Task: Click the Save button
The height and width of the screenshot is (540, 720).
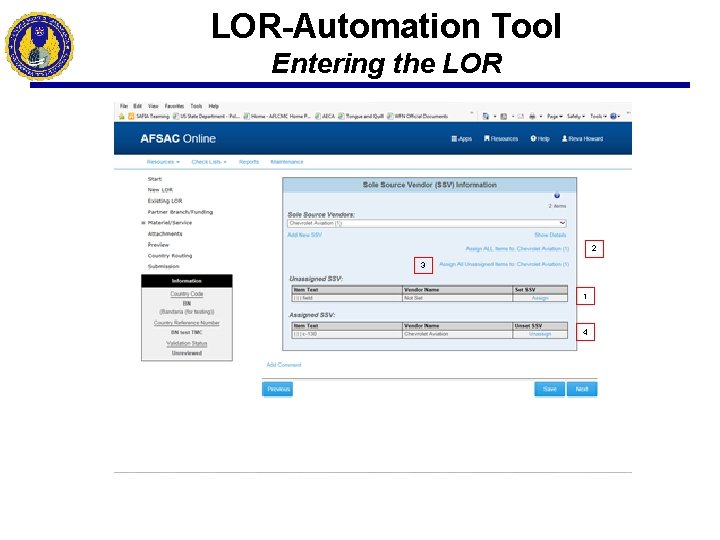Action: coord(550,389)
